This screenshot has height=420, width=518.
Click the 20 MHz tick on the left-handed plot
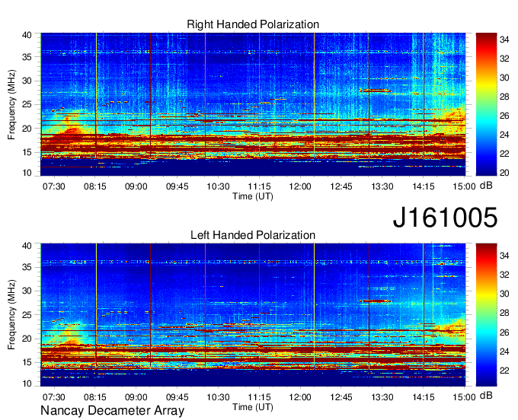(x=27, y=339)
